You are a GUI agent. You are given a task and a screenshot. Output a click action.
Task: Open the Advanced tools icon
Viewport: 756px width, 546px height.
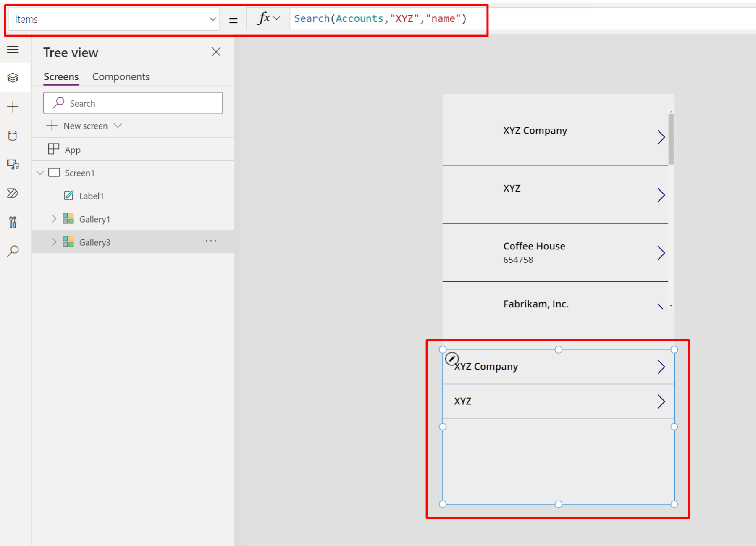point(13,222)
